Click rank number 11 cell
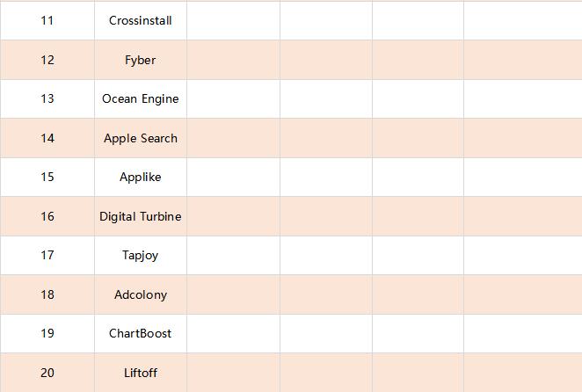 coord(47,20)
